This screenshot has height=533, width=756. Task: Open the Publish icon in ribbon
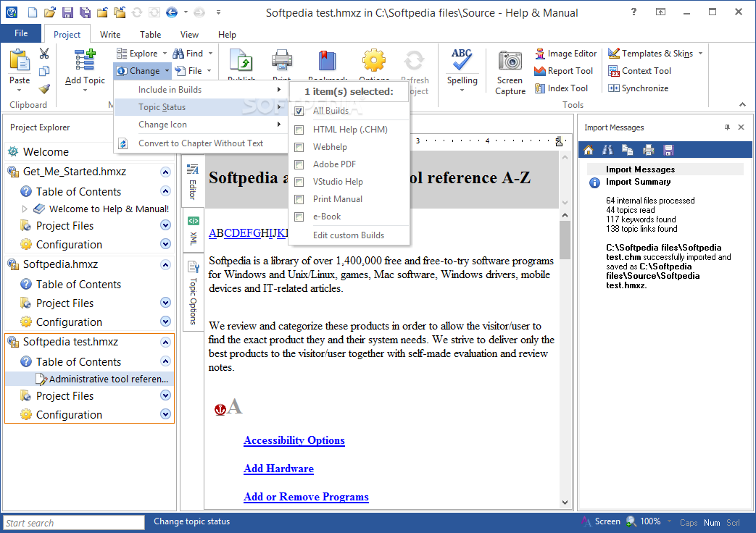coord(241,62)
